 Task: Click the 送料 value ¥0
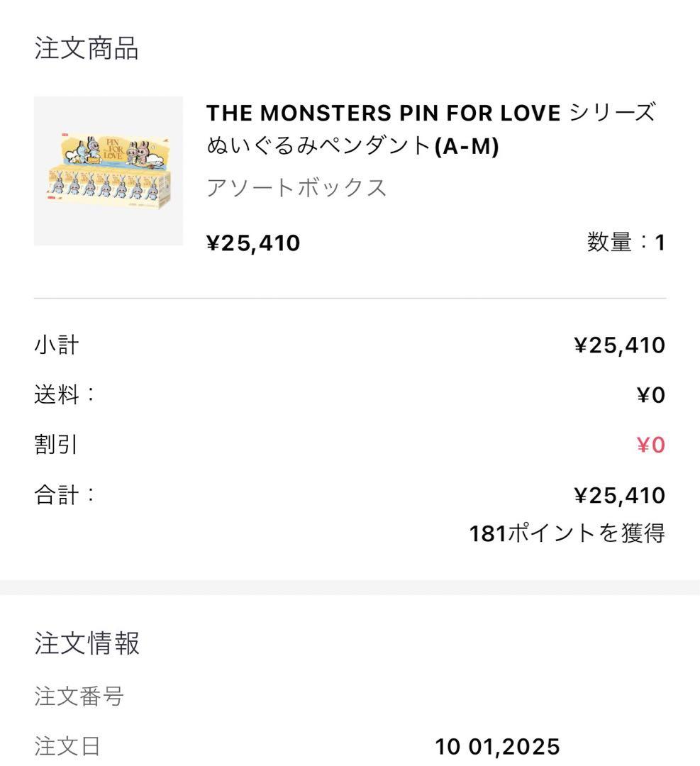pyautogui.click(x=651, y=395)
